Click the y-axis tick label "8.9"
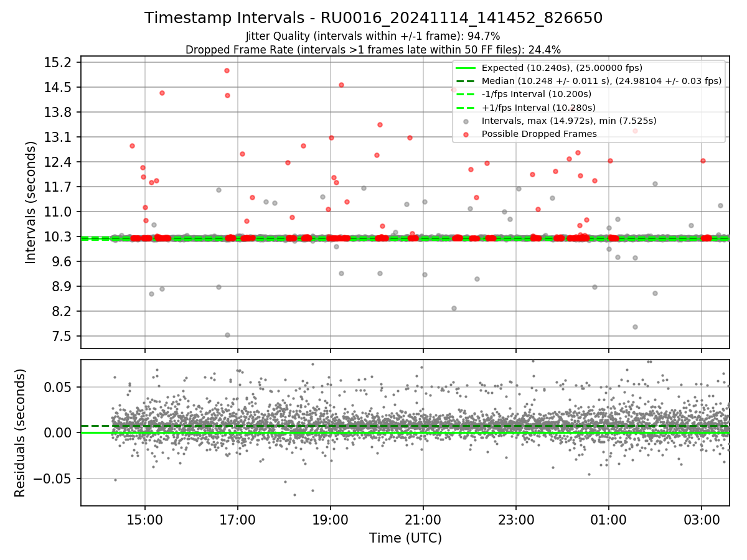 tap(63, 286)
